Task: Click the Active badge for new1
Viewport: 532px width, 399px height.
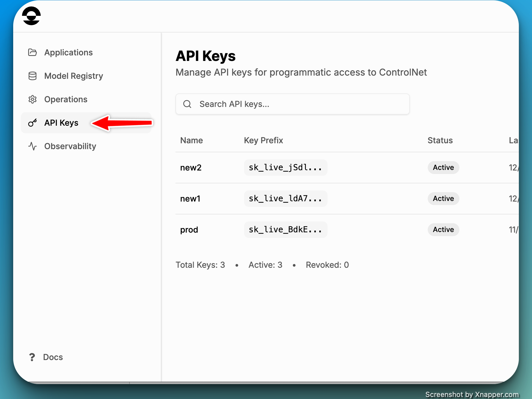Action: pos(443,199)
